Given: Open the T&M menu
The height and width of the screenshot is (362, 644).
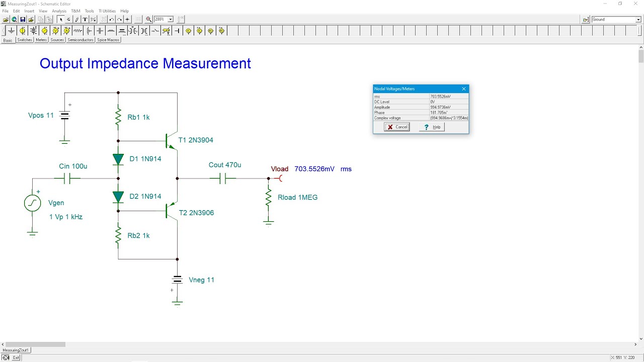Looking at the screenshot, I should [x=75, y=11].
